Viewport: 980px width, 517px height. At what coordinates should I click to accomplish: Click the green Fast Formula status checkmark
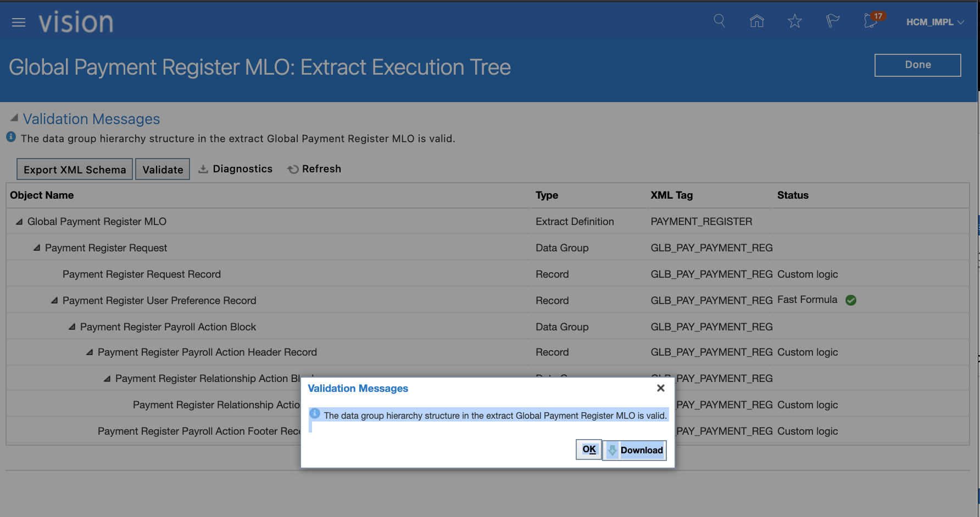[851, 300]
